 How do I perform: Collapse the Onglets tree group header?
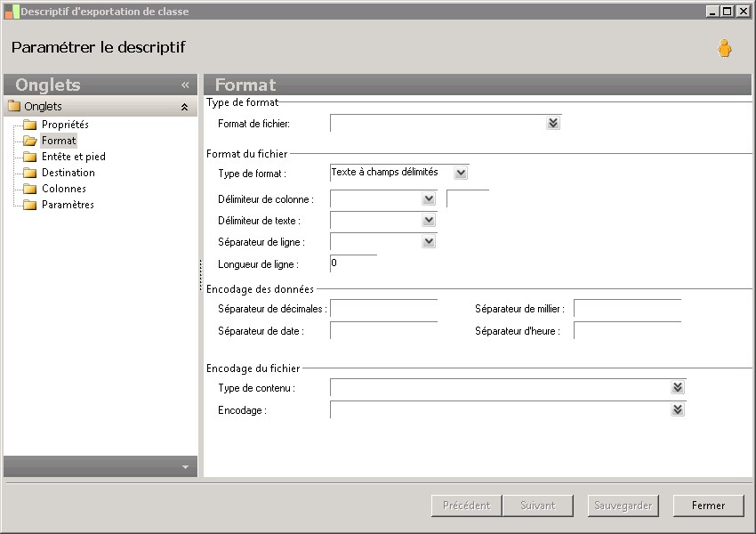click(184, 107)
